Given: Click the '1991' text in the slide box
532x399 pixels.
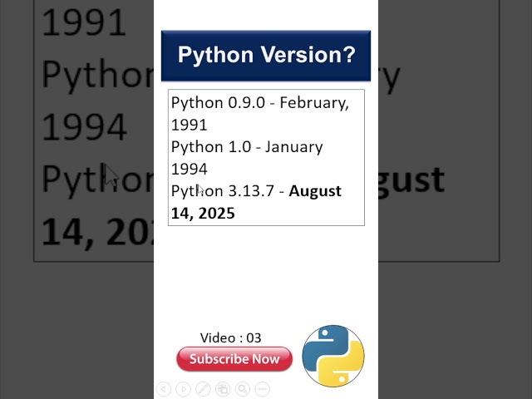Looking at the screenshot, I should point(189,125).
